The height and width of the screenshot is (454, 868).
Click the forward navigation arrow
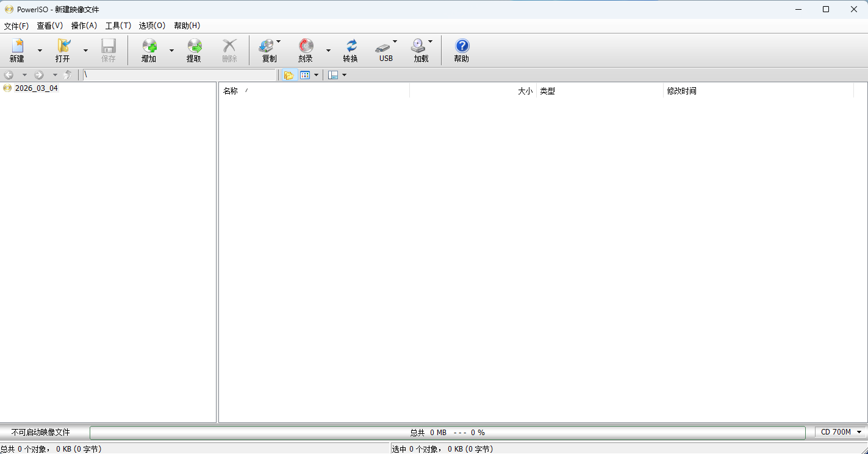point(39,75)
